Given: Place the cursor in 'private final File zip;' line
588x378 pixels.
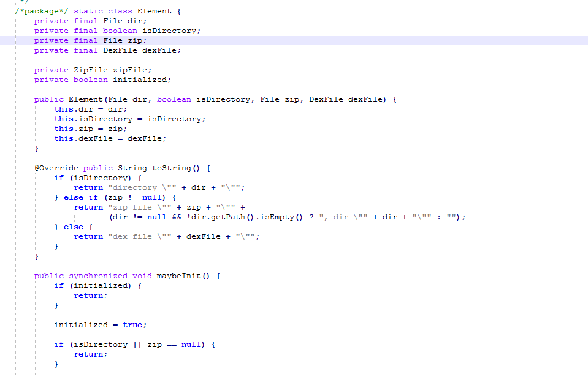Looking at the screenshot, I should (x=90, y=40).
